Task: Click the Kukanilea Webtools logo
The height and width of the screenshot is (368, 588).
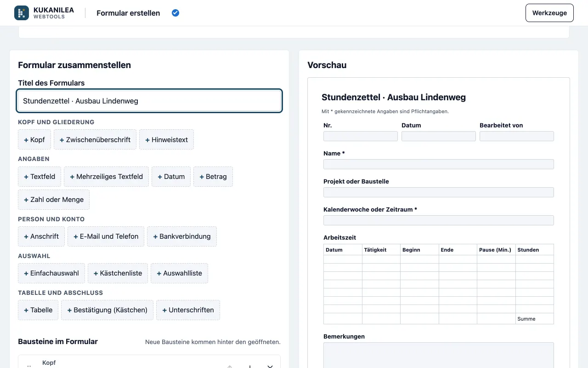Action: point(44,13)
